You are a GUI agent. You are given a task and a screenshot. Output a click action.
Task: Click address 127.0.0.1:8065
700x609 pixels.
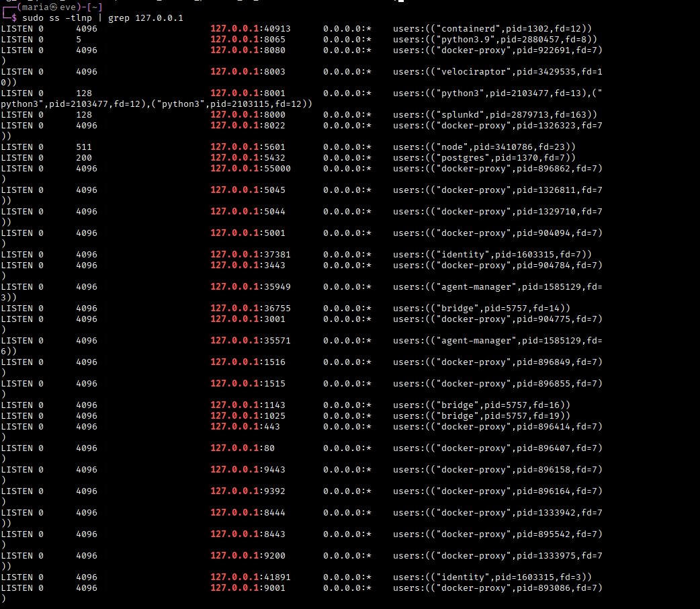click(x=248, y=39)
